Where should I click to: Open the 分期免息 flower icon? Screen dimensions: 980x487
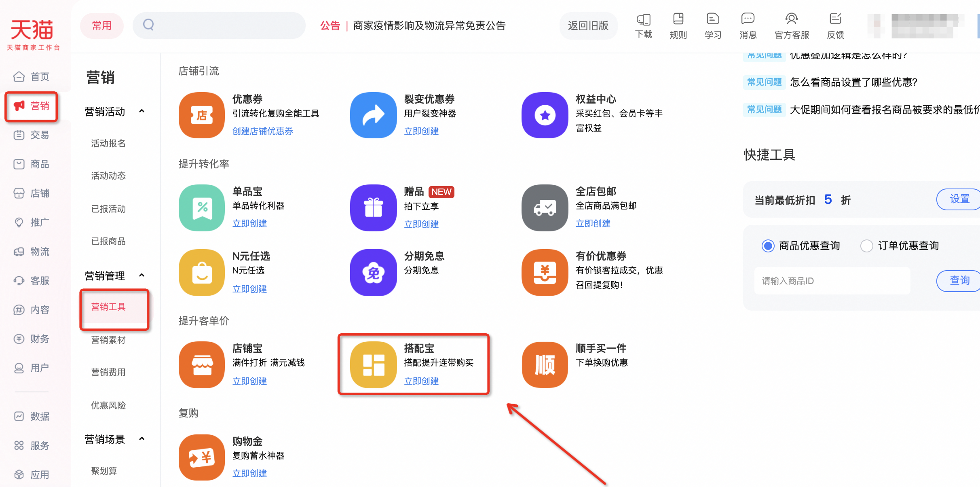click(373, 272)
